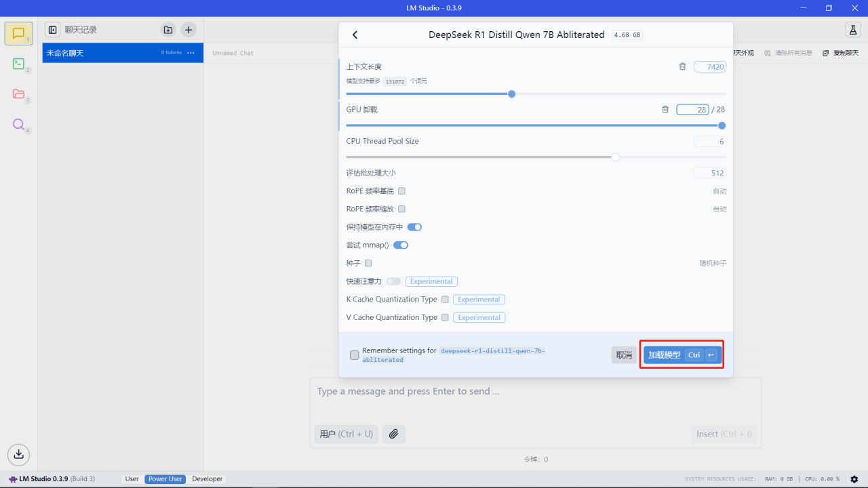
Task: Click the 随机种子 label
Action: point(713,263)
